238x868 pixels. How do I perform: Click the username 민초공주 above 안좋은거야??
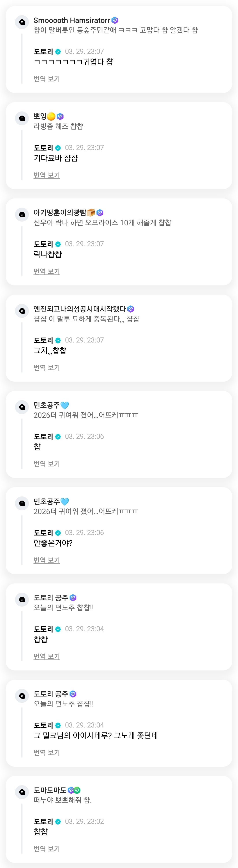(46, 501)
